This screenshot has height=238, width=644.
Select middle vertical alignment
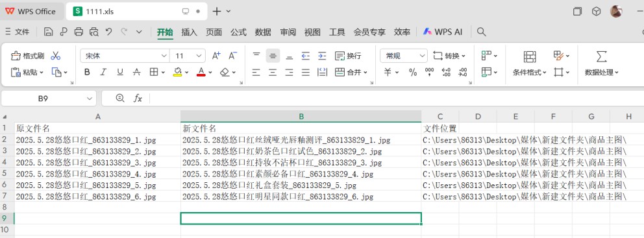pyautogui.click(x=273, y=55)
